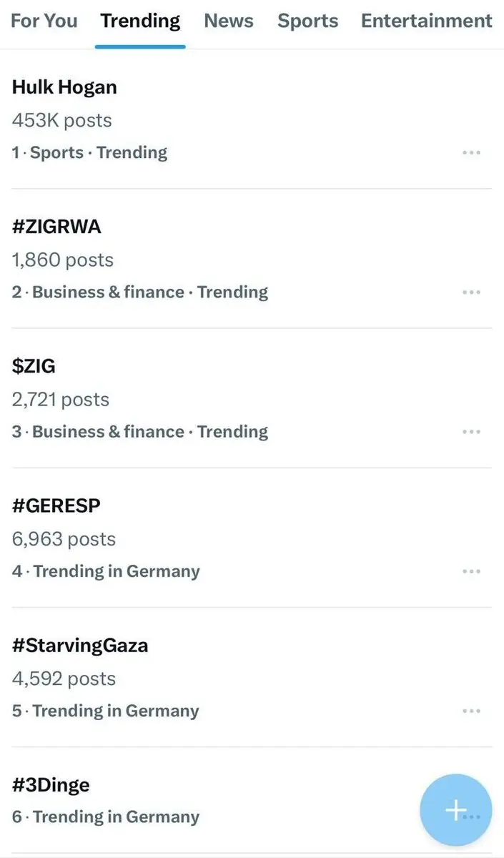Screen dimensions: 504x858
Task: Click the 6,963 posts count
Action: coord(64,539)
